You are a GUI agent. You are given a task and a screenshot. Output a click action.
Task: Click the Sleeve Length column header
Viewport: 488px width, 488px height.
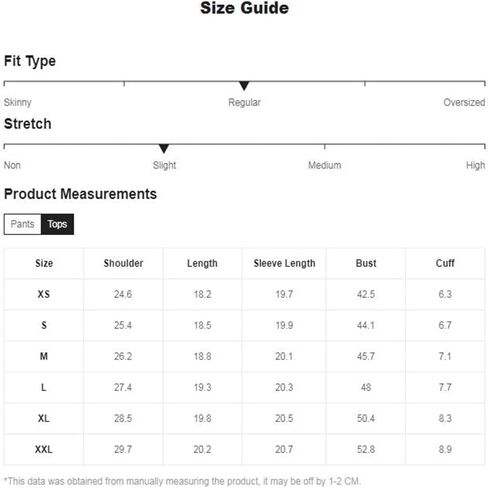284,263
